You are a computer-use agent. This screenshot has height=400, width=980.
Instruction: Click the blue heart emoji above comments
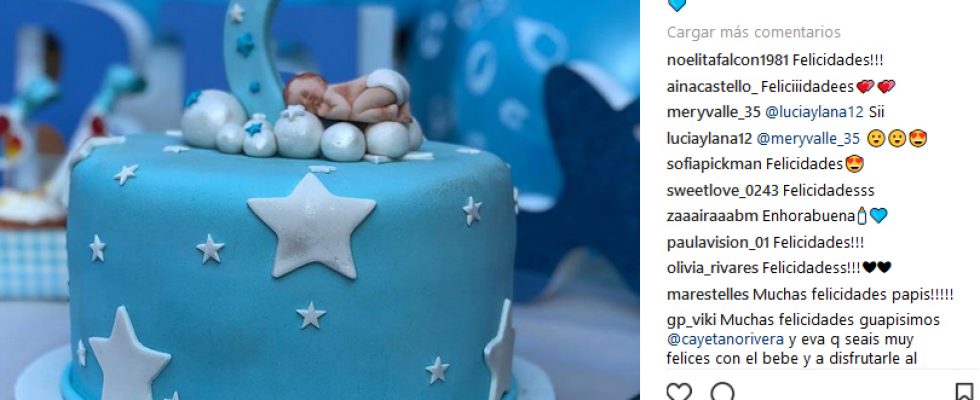click(677, 4)
